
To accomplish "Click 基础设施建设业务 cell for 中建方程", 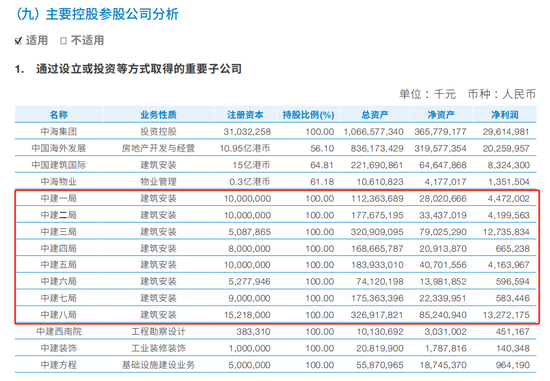I will point(158,365).
